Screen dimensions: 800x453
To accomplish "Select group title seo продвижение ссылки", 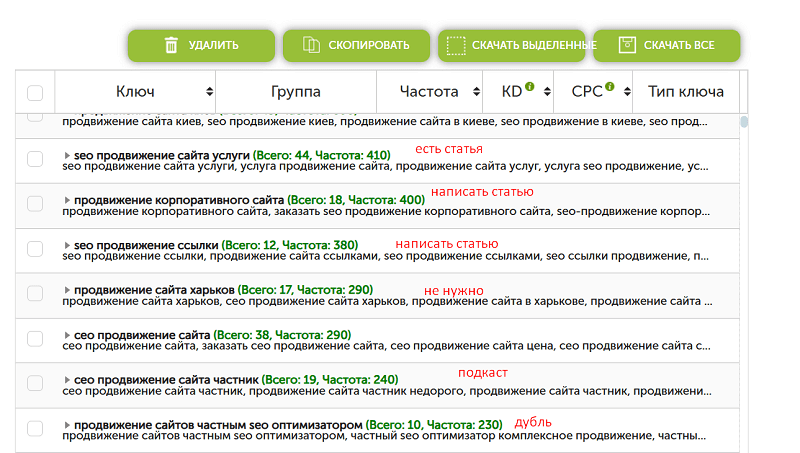I will click(146, 245).
